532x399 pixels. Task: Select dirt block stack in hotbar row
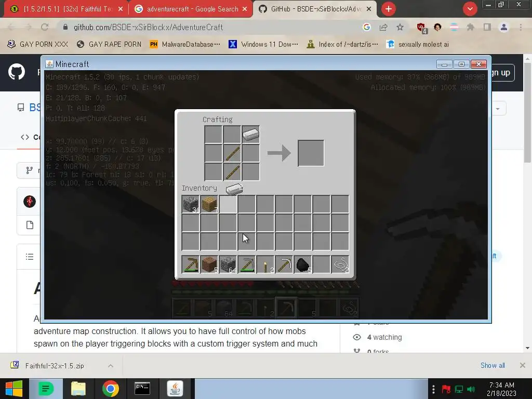coord(209,264)
